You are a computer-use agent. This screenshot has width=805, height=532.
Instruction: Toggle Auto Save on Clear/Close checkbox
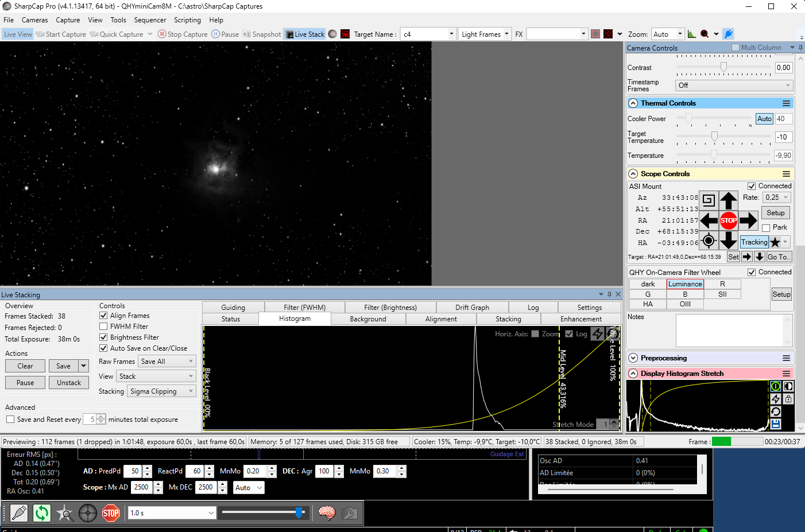tap(103, 348)
